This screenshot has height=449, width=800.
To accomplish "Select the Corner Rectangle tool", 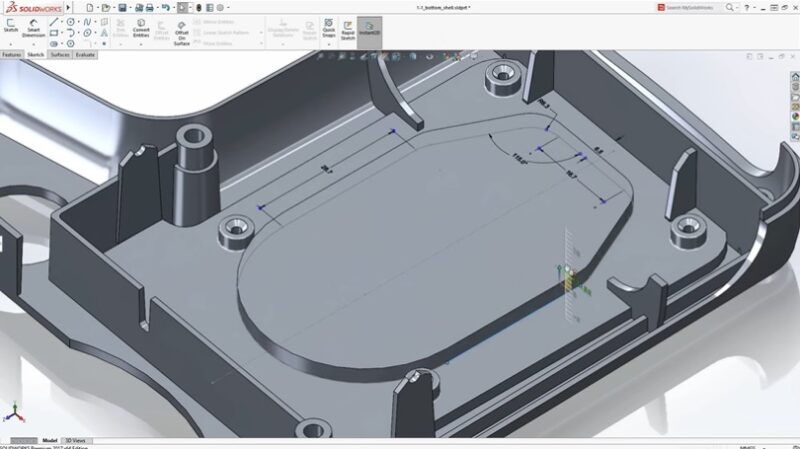I will 54,33.
